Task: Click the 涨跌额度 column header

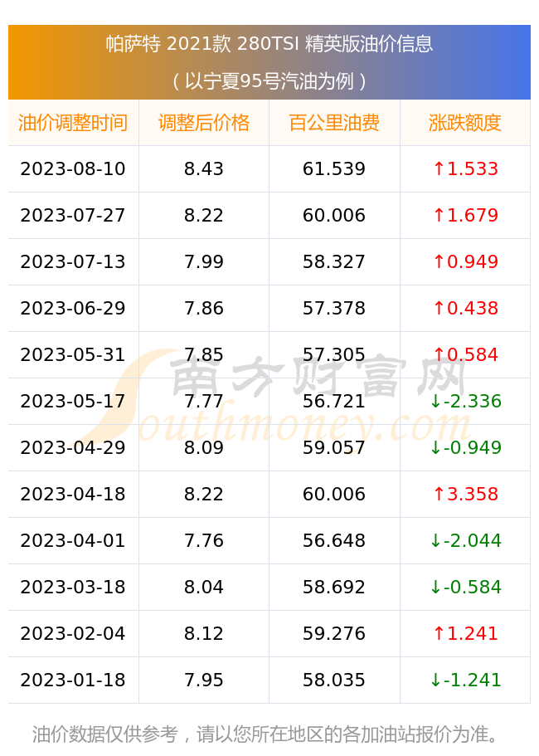Action: tap(465, 123)
